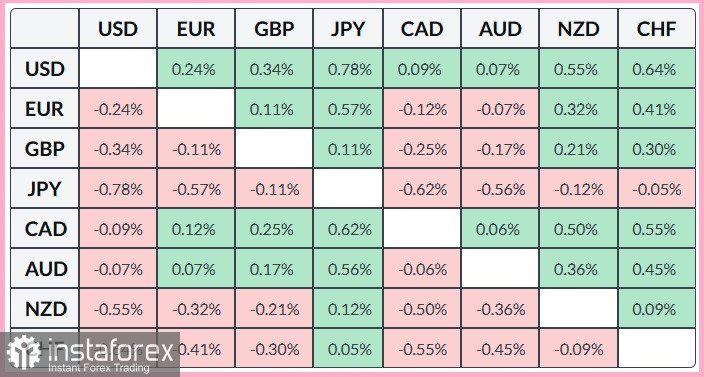This screenshot has height=377, width=704.
Task: Click the JPY/CHF -0.05% cell
Action: (x=656, y=189)
